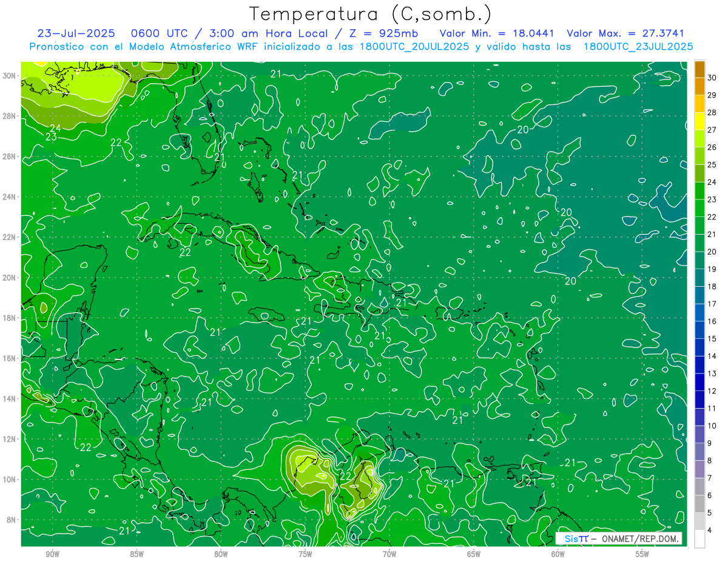Click the '18' value on the color scale
The image size is (728, 562).
click(x=712, y=286)
